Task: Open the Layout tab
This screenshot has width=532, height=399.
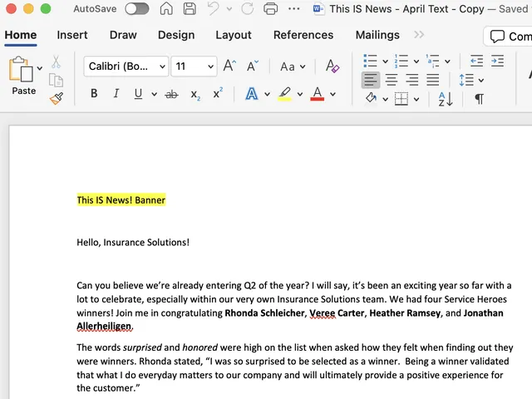Action: point(234,35)
